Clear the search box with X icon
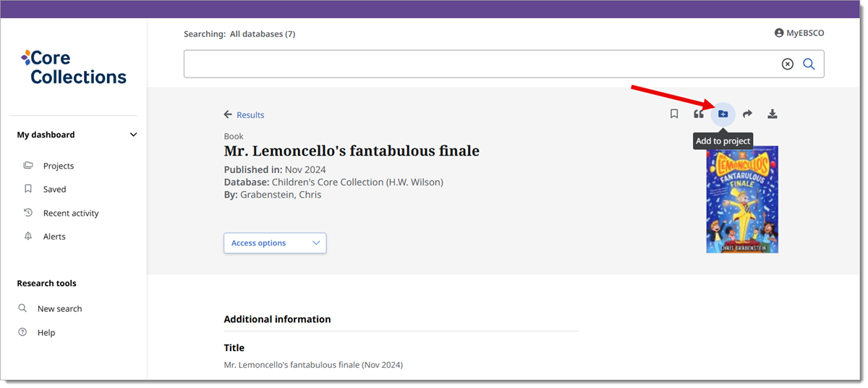The image size is (868, 388). [x=788, y=64]
